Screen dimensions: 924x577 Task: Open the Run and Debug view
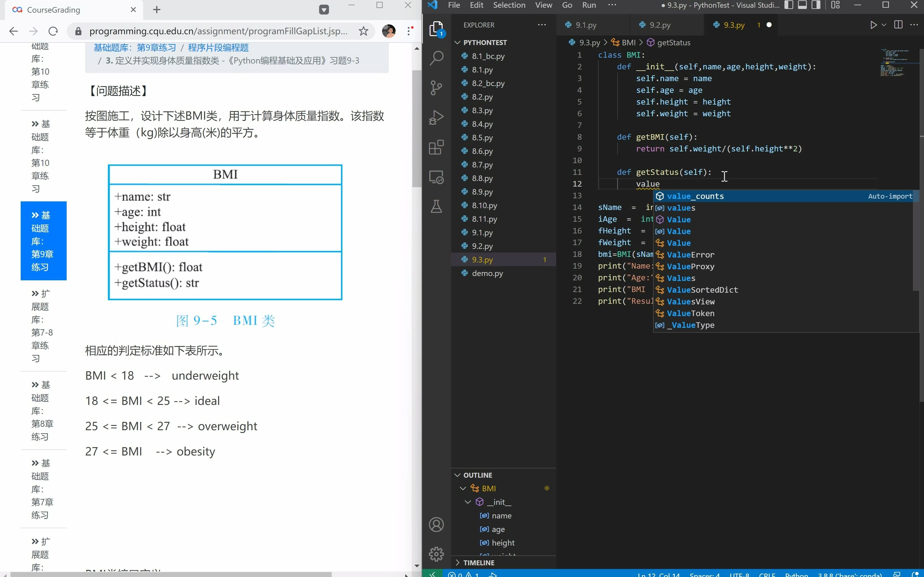[x=436, y=117]
